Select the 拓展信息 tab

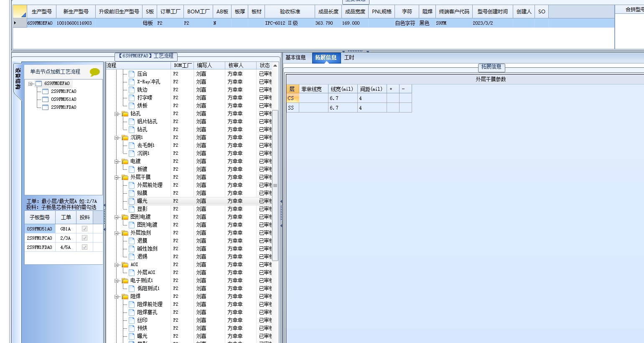326,58
